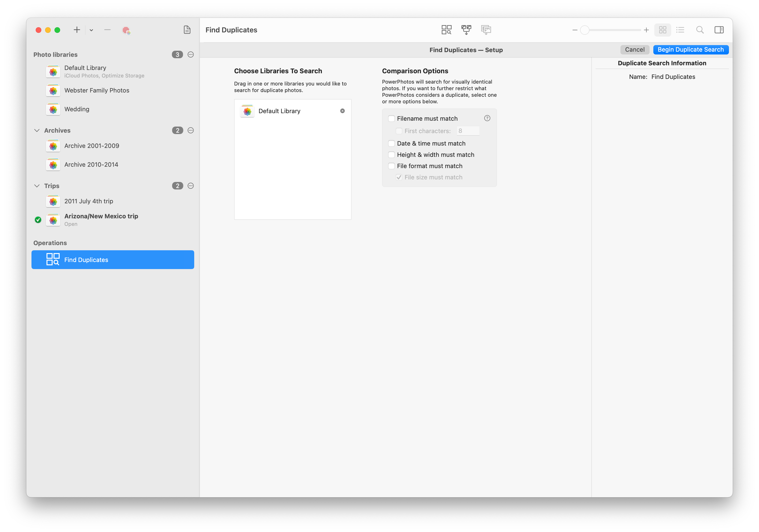This screenshot has height=532, width=759.
Task: Click the thumbnail size slider knob
Action: tap(585, 30)
